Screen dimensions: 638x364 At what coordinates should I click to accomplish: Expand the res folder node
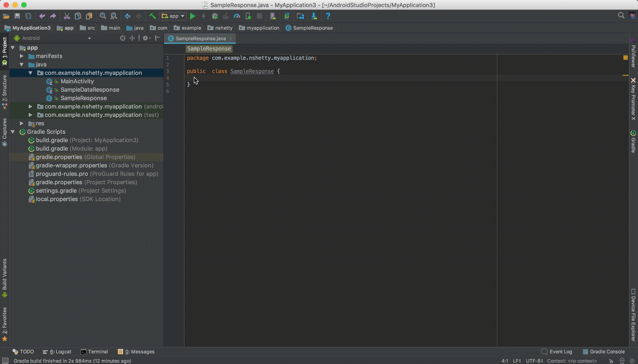click(22, 123)
